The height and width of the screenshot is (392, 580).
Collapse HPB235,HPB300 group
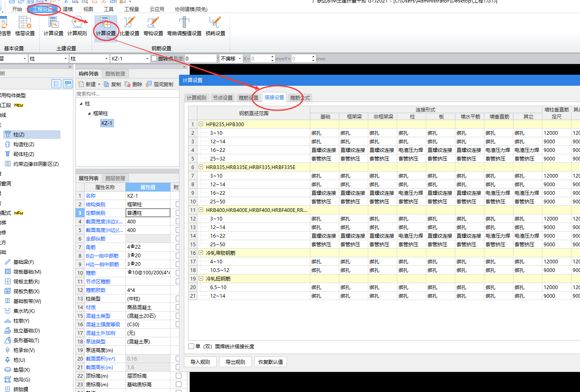(201, 124)
